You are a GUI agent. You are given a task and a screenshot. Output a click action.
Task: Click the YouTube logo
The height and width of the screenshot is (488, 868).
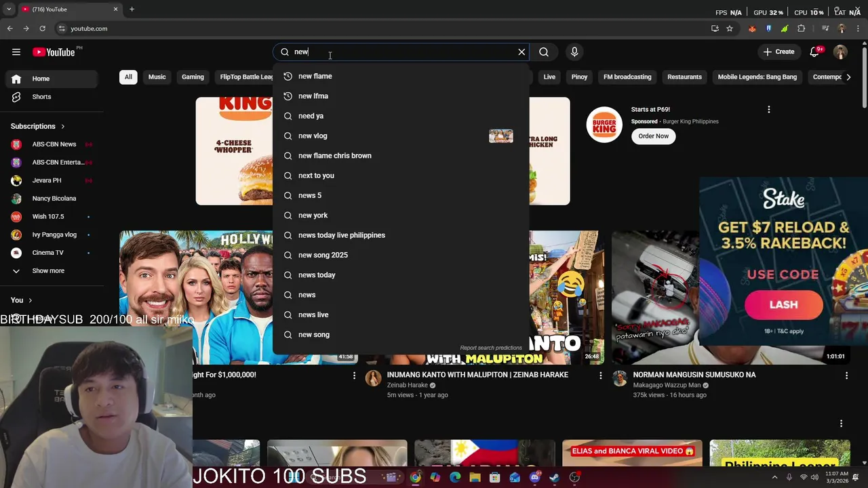coord(54,52)
